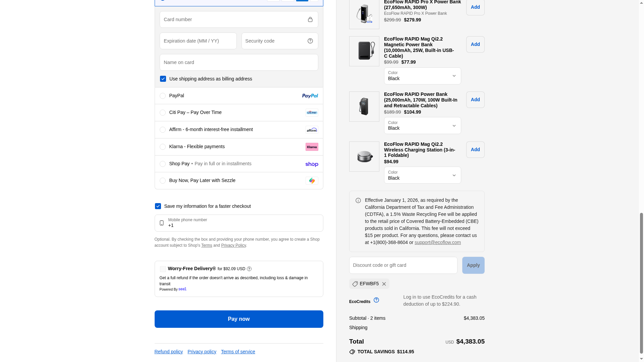The height and width of the screenshot is (362, 644).
Task: Click the EcoCredits help question icon
Action: click(x=376, y=300)
